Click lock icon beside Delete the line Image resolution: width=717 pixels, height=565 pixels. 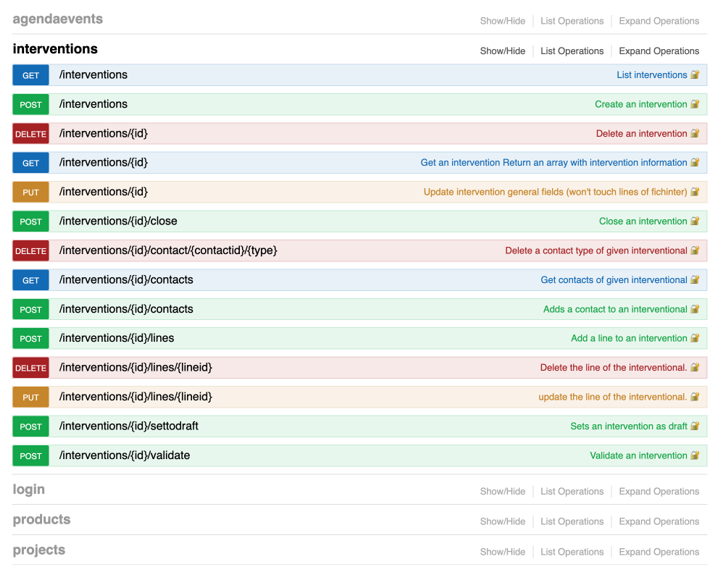695,367
